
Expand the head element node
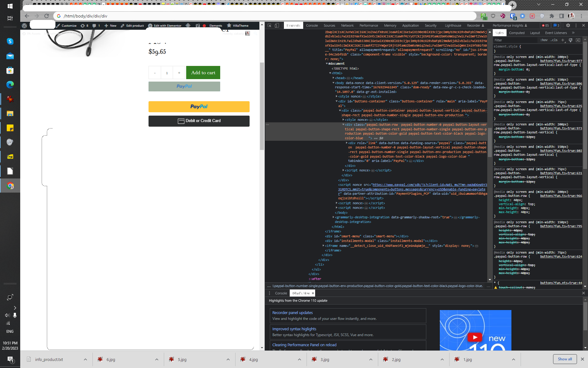(333, 78)
